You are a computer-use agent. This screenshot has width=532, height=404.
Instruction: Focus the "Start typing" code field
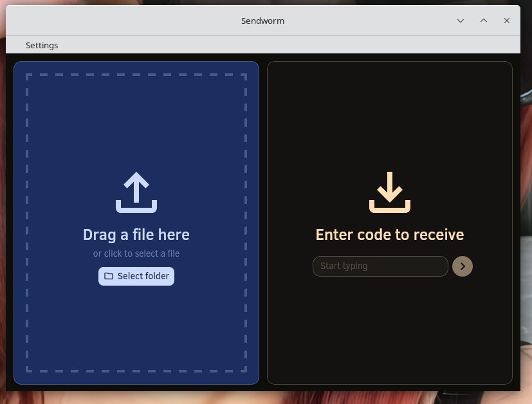click(380, 266)
